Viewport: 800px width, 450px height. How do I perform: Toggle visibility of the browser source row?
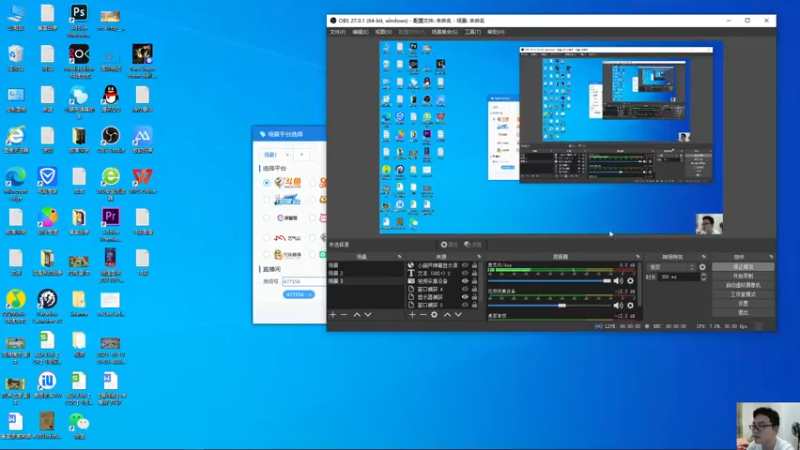coord(465,265)
